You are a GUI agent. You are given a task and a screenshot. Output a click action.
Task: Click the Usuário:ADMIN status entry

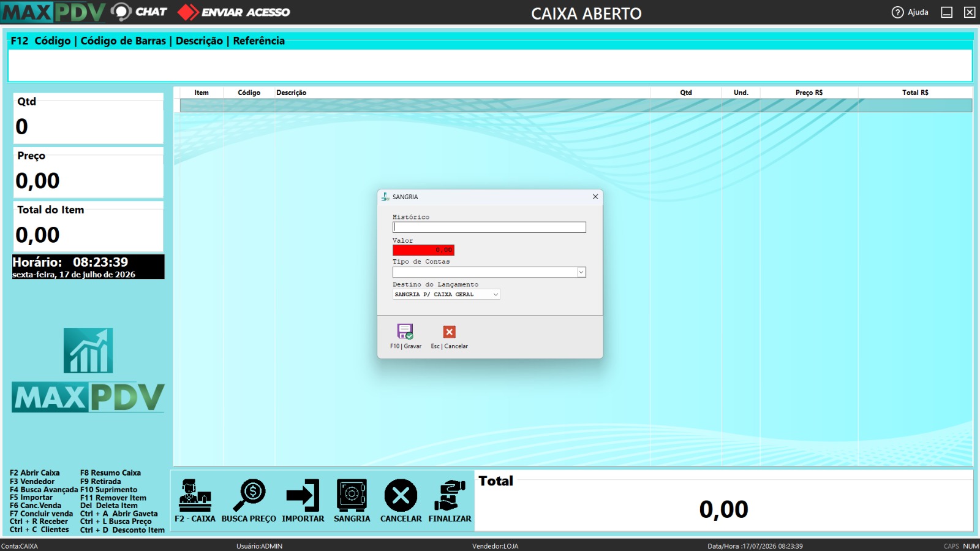[x=259, y=546]
